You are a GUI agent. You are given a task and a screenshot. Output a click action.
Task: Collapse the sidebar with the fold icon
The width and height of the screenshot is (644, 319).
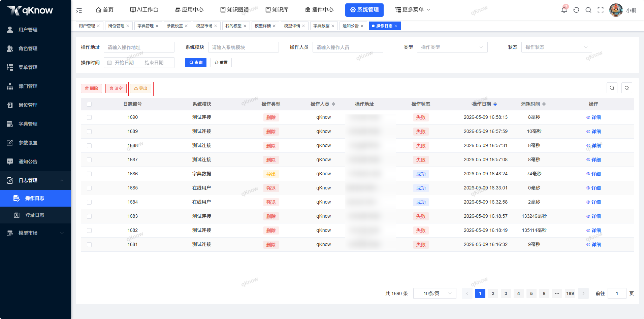coord(79,10)
